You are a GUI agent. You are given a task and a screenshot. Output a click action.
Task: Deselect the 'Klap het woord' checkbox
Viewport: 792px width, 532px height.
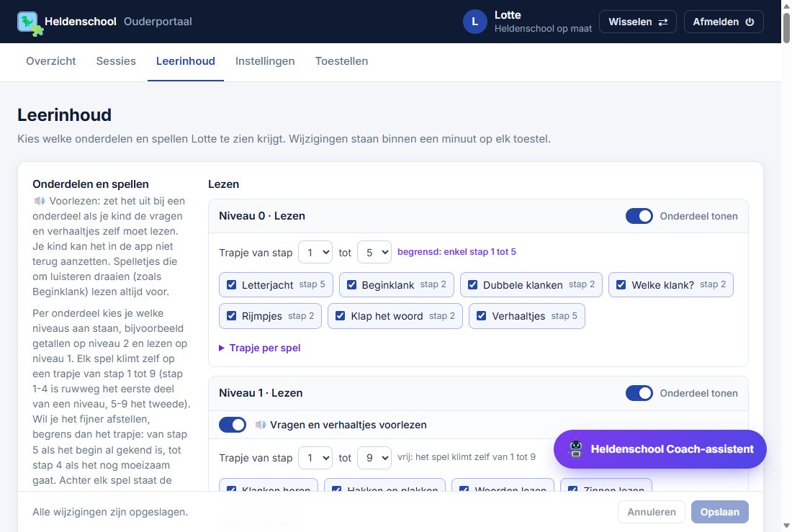click(x=341, y=316)
